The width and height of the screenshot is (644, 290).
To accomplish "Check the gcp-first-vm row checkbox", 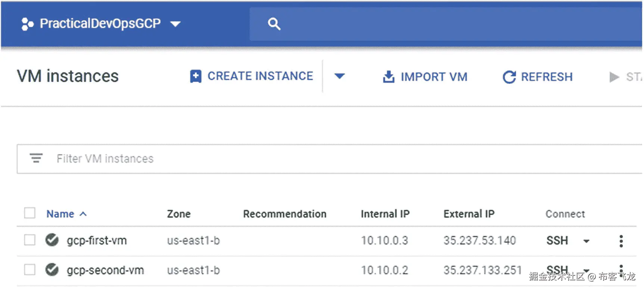I will 30,240.
